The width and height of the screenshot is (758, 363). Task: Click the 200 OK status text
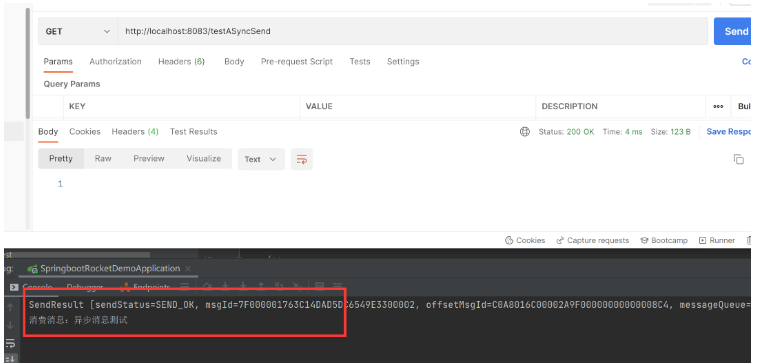(x=580, y=131)
